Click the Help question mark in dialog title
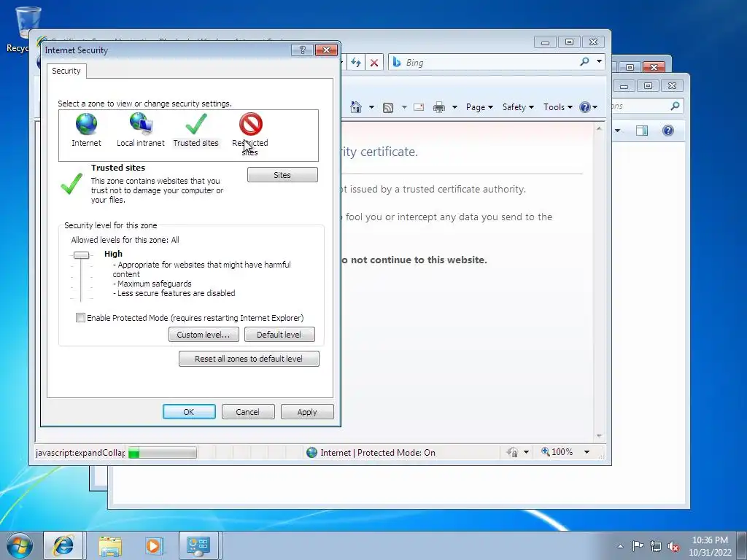The image size is (747, 560). coord(302,50)
